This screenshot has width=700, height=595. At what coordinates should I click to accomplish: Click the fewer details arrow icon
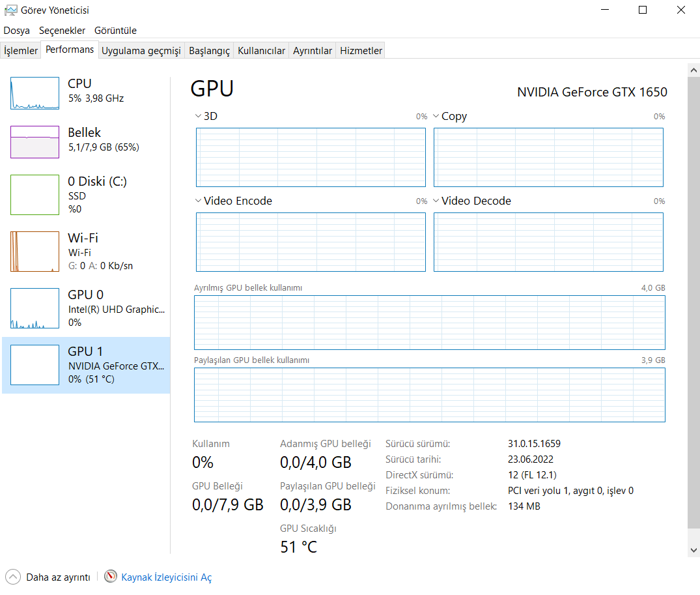click(12, 577)
